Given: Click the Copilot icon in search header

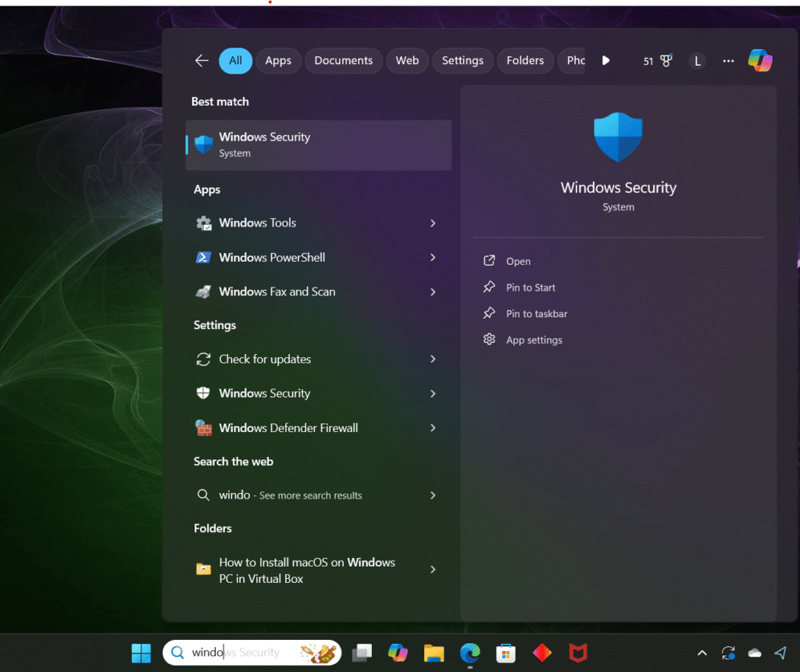Looking at the screenshot, I should point(759,60).
